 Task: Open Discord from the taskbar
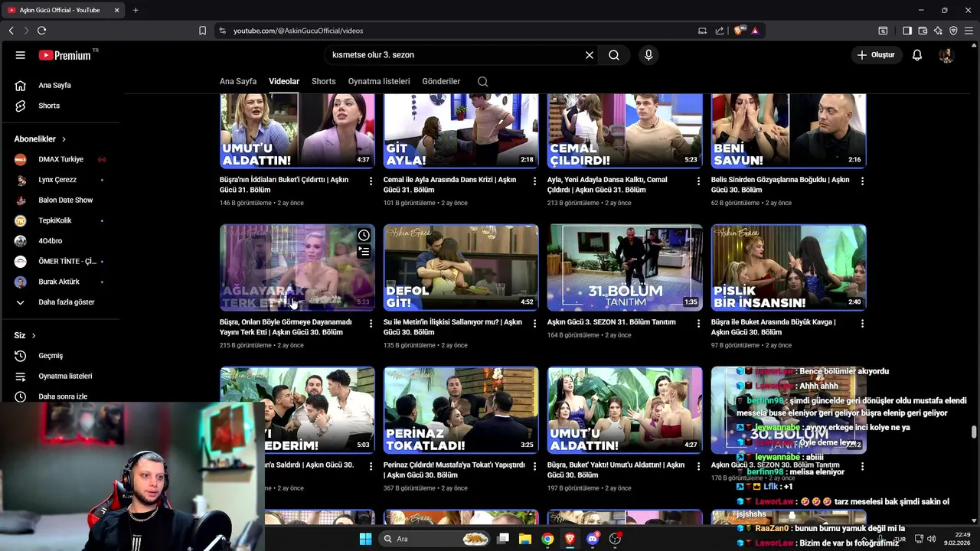(x=593, y=539)
